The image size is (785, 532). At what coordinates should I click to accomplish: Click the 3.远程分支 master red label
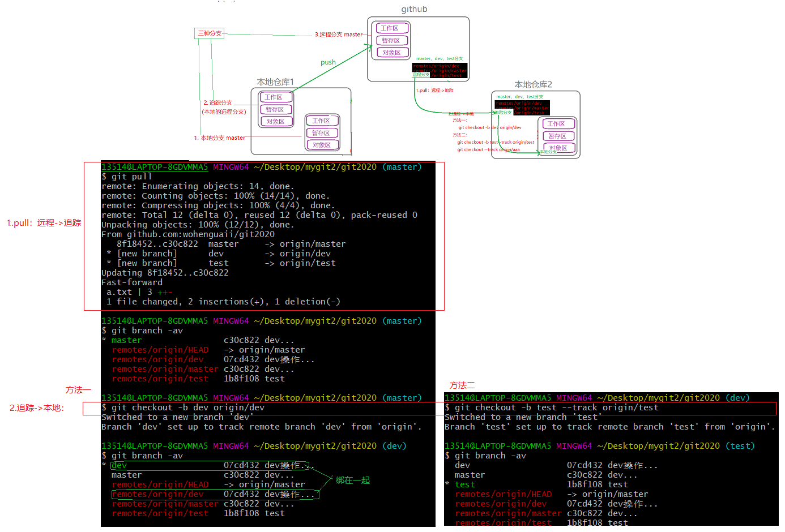[338, 35]
